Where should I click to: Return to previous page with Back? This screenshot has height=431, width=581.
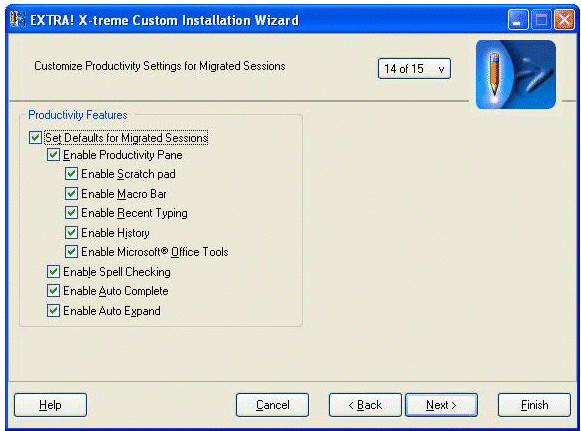365,405
